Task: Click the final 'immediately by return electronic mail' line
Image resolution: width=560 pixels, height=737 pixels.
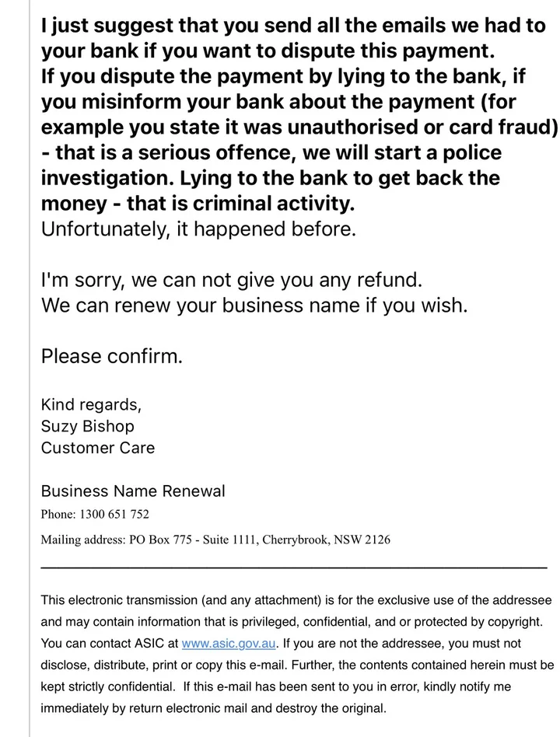Action: (212, 709)
